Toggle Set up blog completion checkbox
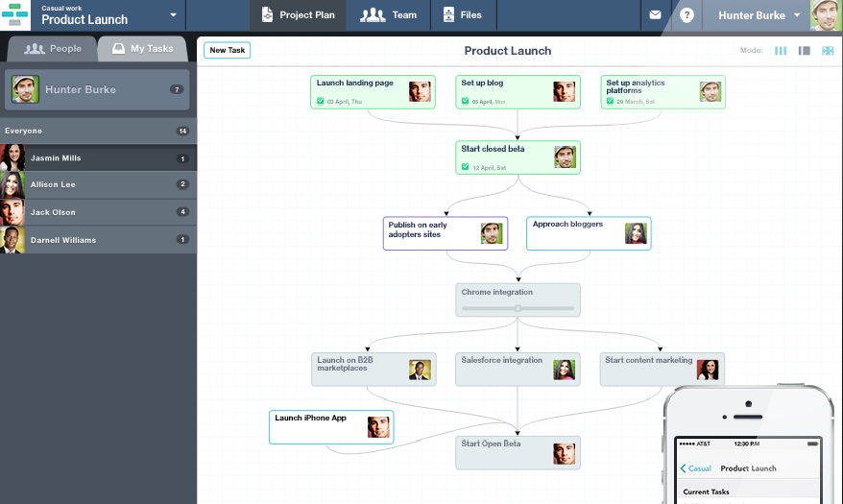The height and width of the screenshot is (504, 843). click(x=466, y=101)
